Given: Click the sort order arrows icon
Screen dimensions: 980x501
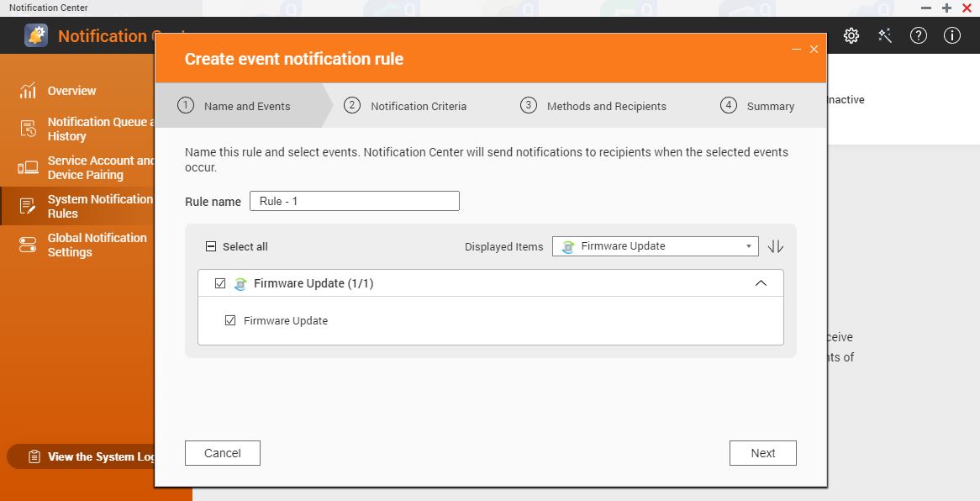Looking at the screenshot, I should 776,246.
